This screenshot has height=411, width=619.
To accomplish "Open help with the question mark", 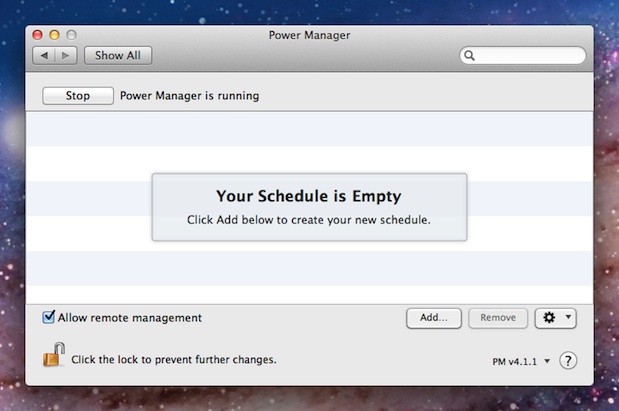I will pos(568,360).
